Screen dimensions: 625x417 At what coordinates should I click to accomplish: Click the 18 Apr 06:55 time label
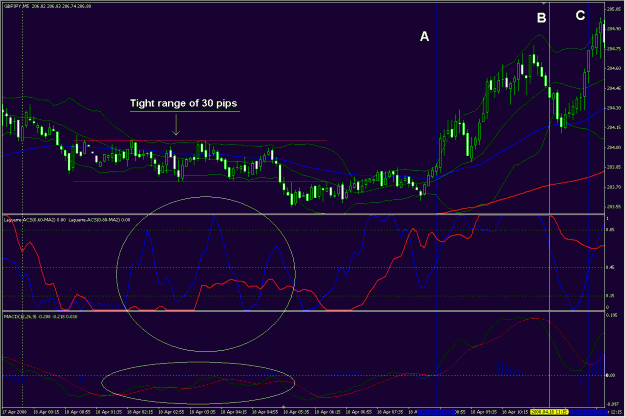360,411
